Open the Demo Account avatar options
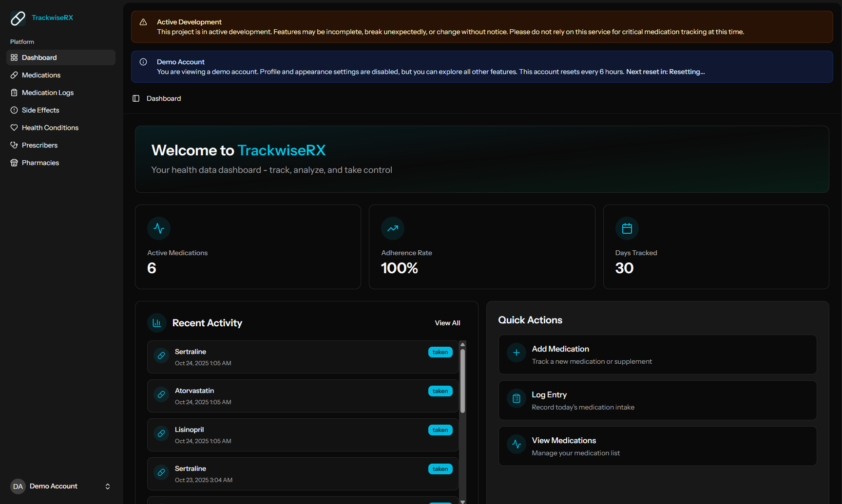The width and height of the screenshot is (842, 504). tap(18, 486)
